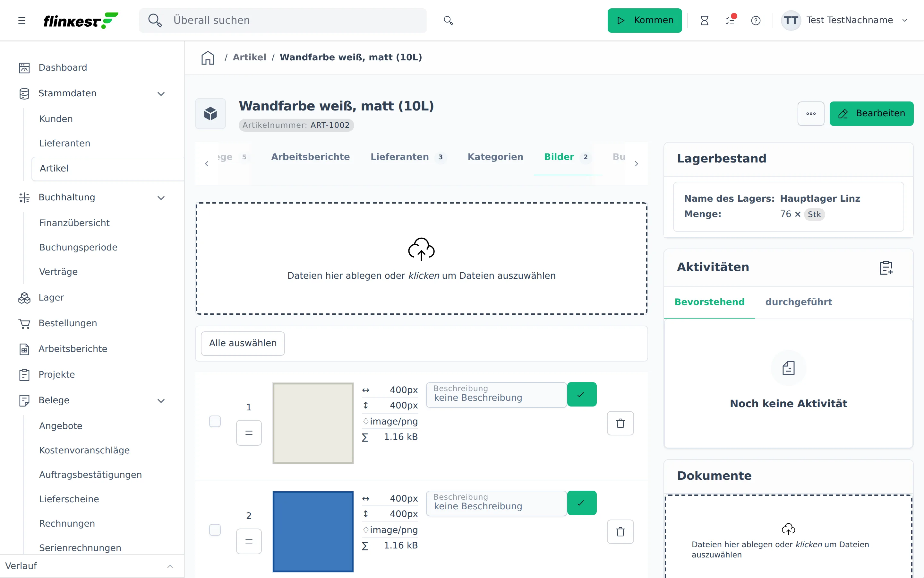Click the TT user avatar
The image size is (924, 578).
(791, 20)
